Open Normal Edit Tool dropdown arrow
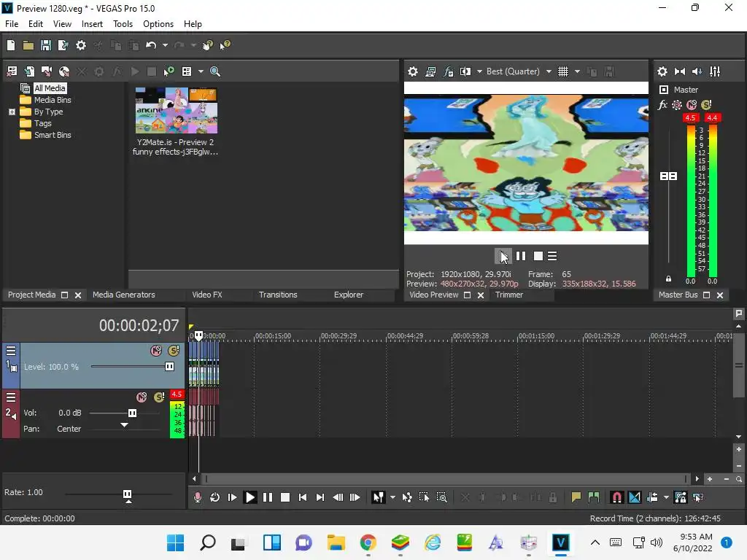The height and width of the screenshot is (560, 747). (x=392, y=497)
